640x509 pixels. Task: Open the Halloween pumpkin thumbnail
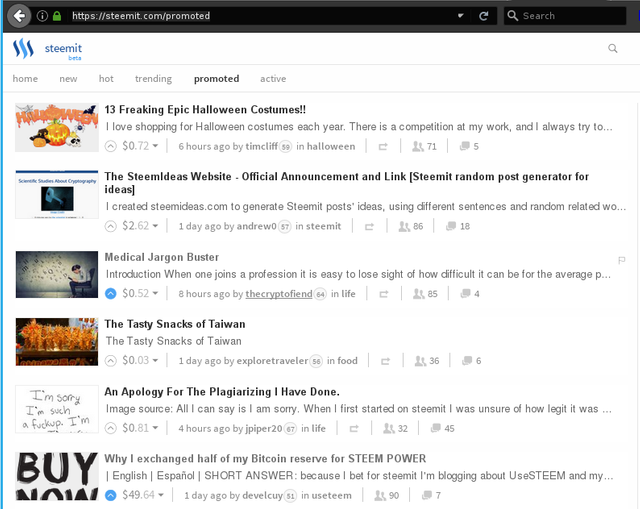[57, 127]
